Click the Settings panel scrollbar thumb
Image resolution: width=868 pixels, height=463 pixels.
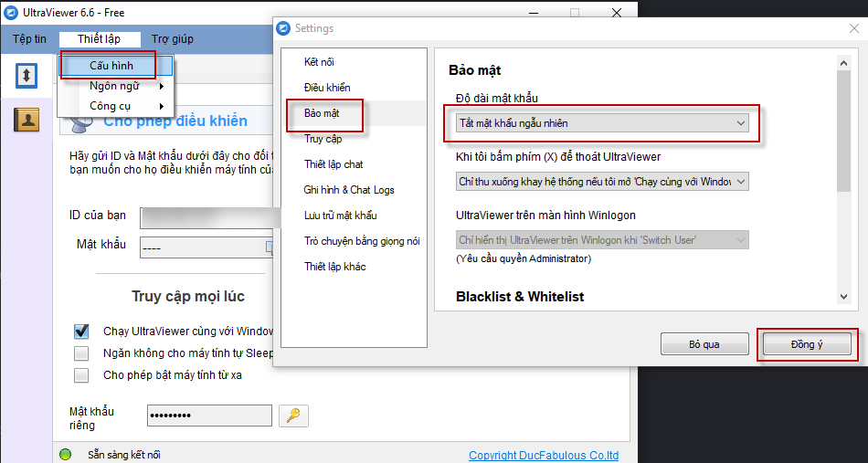pyautogui.click(x=843, y=131)
